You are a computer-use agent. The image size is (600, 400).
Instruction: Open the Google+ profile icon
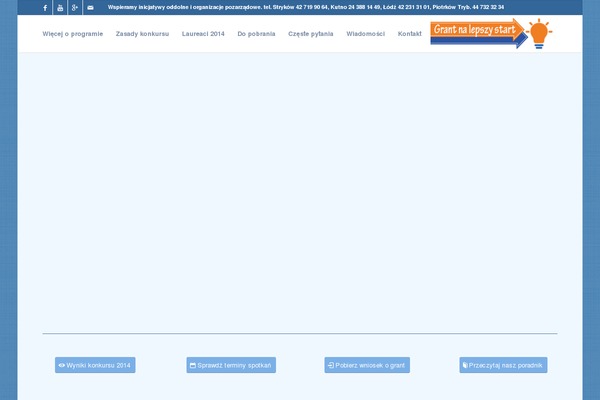click(75, 7)
